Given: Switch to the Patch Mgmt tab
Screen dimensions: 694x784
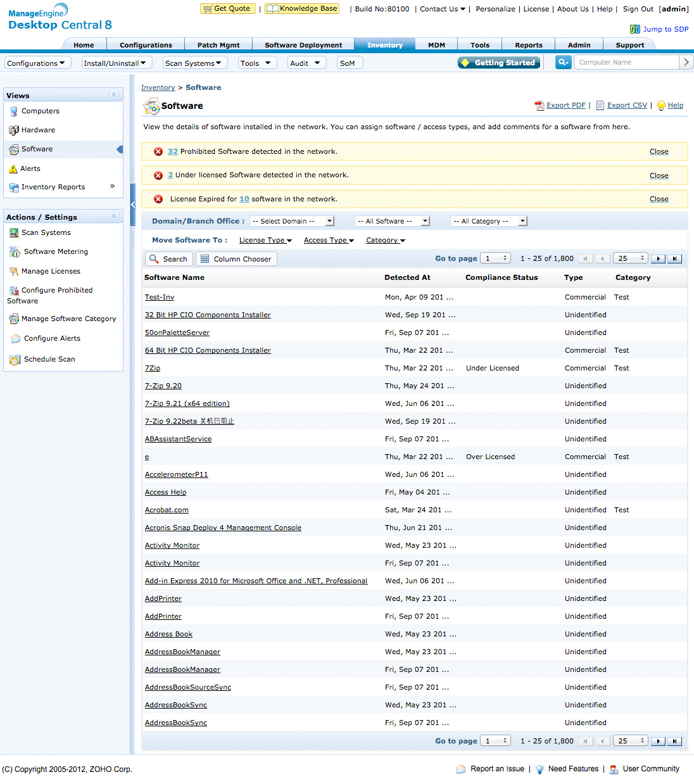Looking at the screenshot, I should 218,45.
